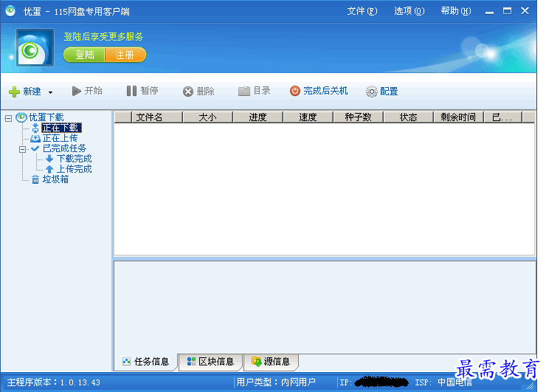Select 正在上传 tree item
The width and height of the screenshot is (546, 392).
tap(60, 138)
